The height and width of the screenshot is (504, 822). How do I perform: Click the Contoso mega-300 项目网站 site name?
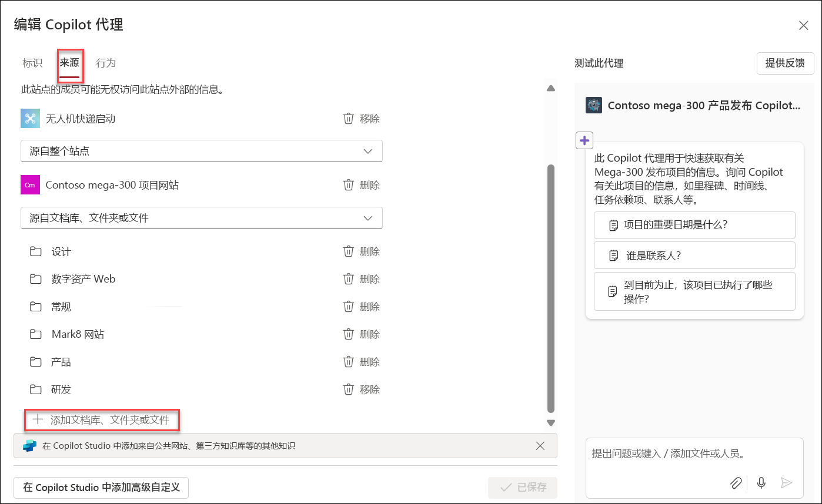[112, 185]
